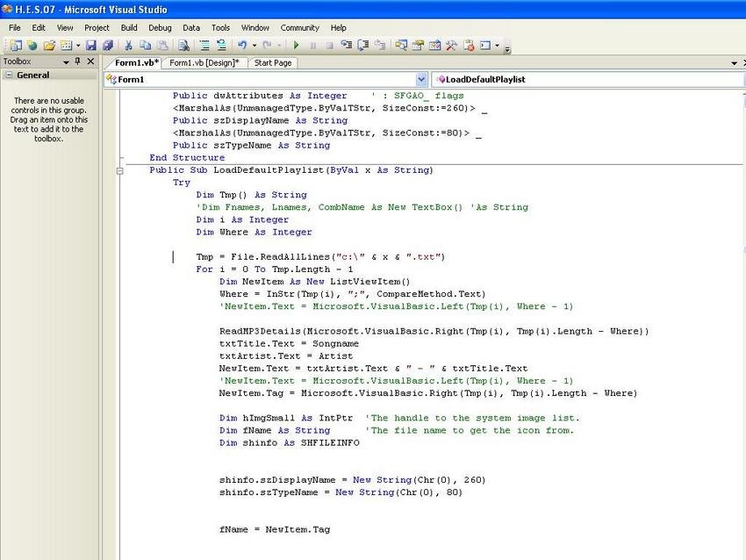Open the Undo history dropdown arrow
Screen dimensions: 746x560
tap(255, 46)
